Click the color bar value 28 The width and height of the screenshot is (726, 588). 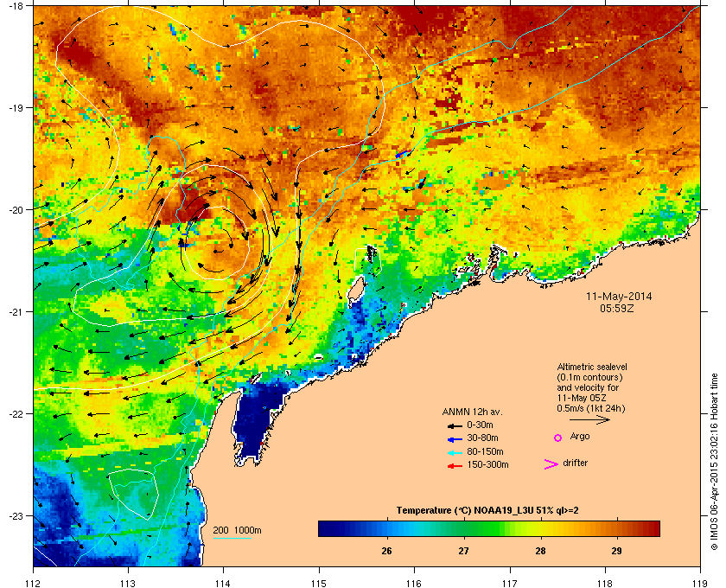(x=540, y=551)
